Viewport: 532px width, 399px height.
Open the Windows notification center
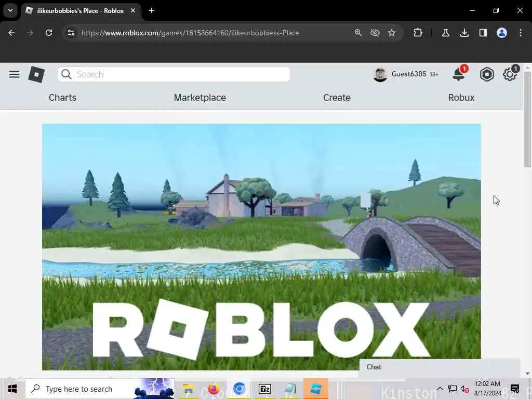(515, 389)
